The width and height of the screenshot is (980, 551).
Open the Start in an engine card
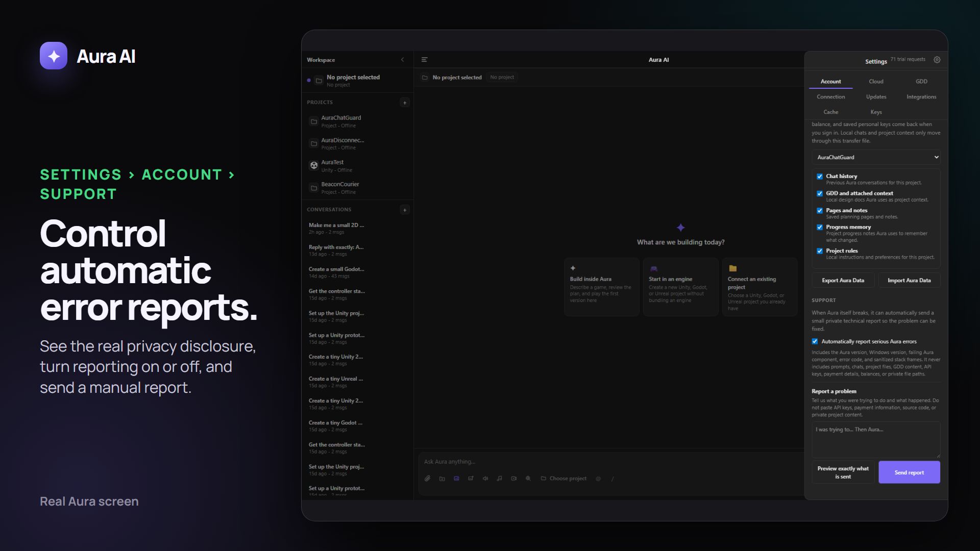(680, 287)
